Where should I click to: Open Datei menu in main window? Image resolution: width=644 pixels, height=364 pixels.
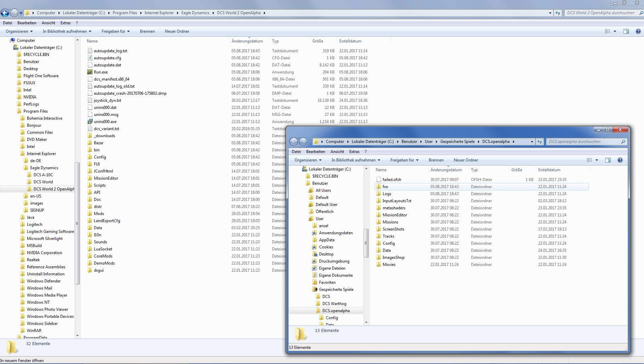7,23
